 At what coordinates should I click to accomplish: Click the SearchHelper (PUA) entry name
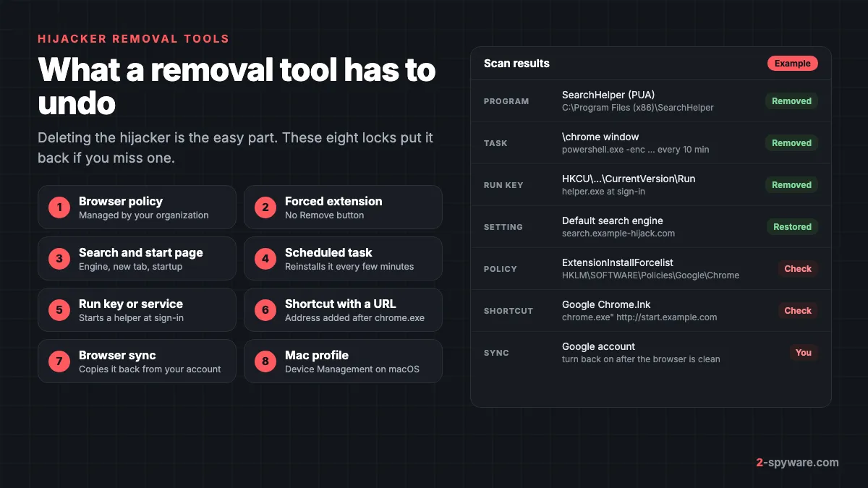608,95
